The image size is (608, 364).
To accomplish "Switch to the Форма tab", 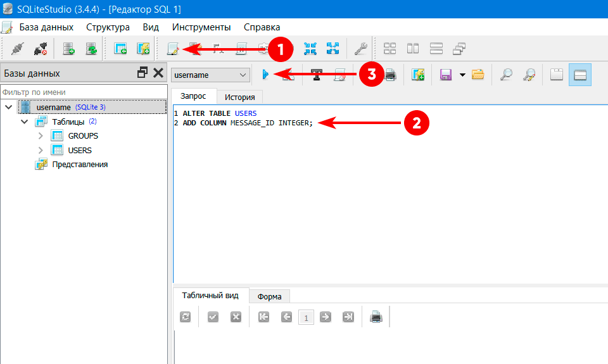I will pos(269,296).
